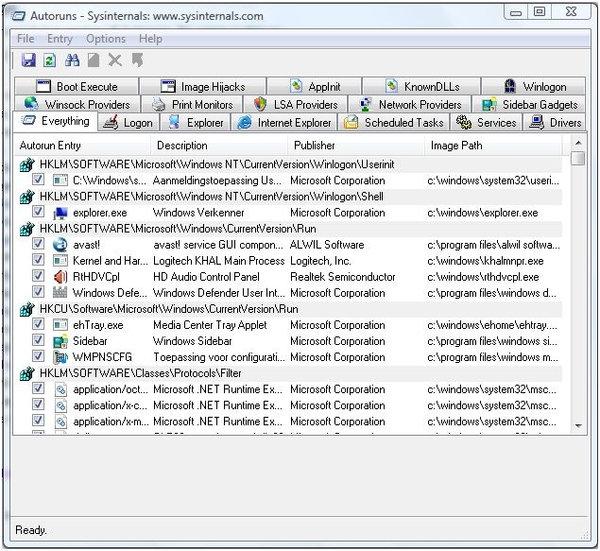This screenshot has height=551, width=600.
Task: Click registry icon of Protocols\Filter key
Action: point(27,373)
